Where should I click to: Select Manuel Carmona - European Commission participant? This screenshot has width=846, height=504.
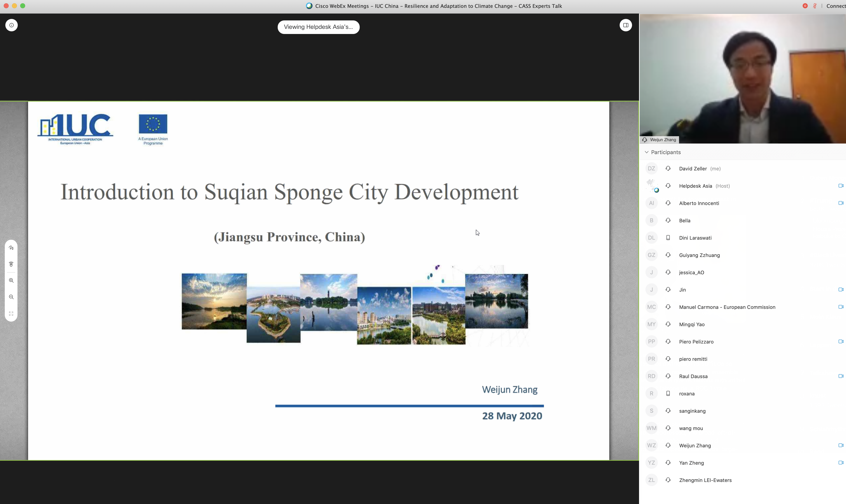(727, 307)
